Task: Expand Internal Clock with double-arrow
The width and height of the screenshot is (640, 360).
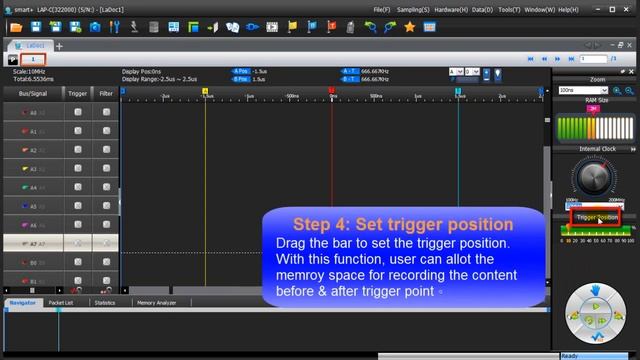Action: tap(633, 149)
